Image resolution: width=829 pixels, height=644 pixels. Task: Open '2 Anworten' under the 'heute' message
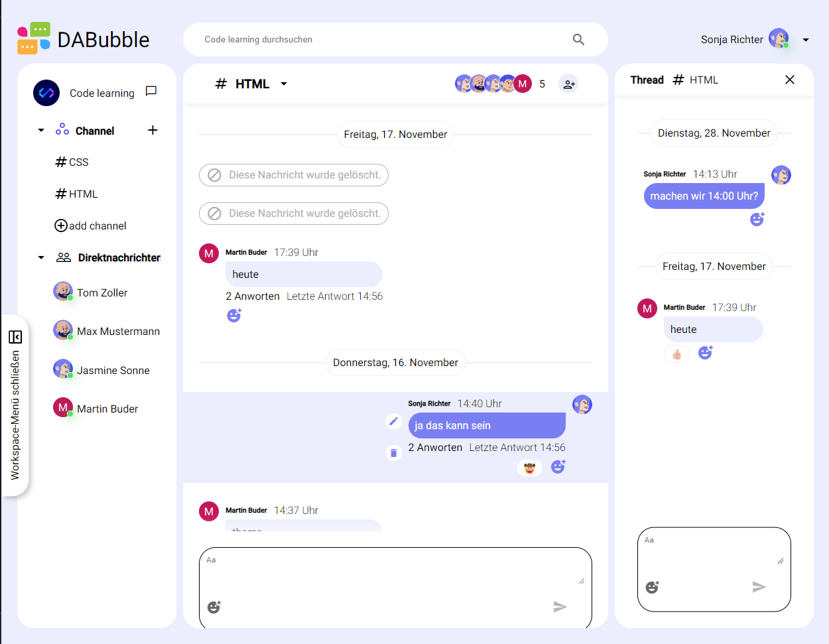[x=253, y=296]
